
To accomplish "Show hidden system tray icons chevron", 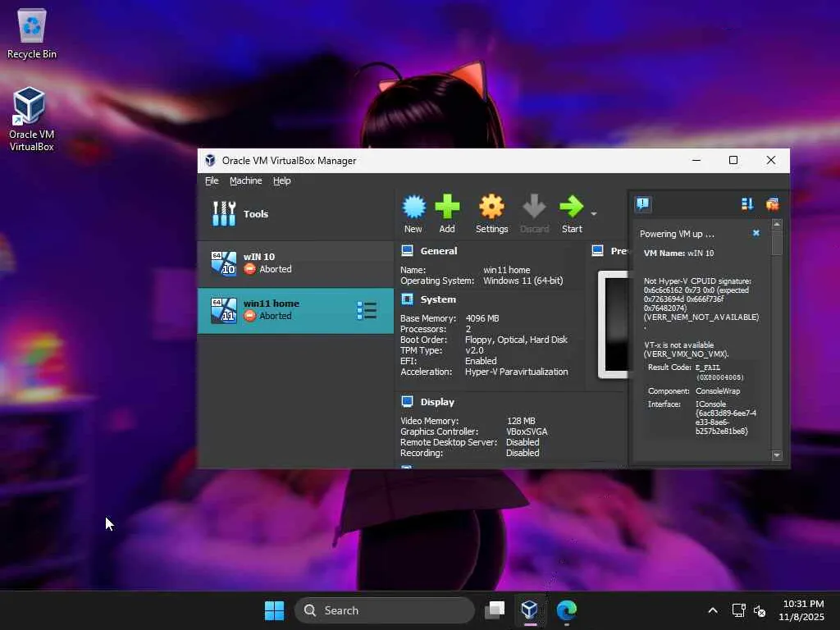I will 713,610.
